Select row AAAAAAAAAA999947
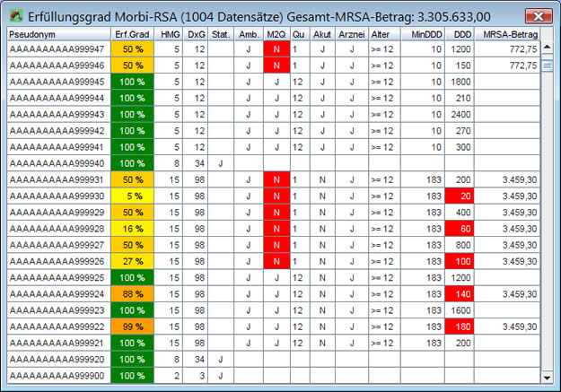The height and width of the screenshot is (392, 561). [58, 49]
